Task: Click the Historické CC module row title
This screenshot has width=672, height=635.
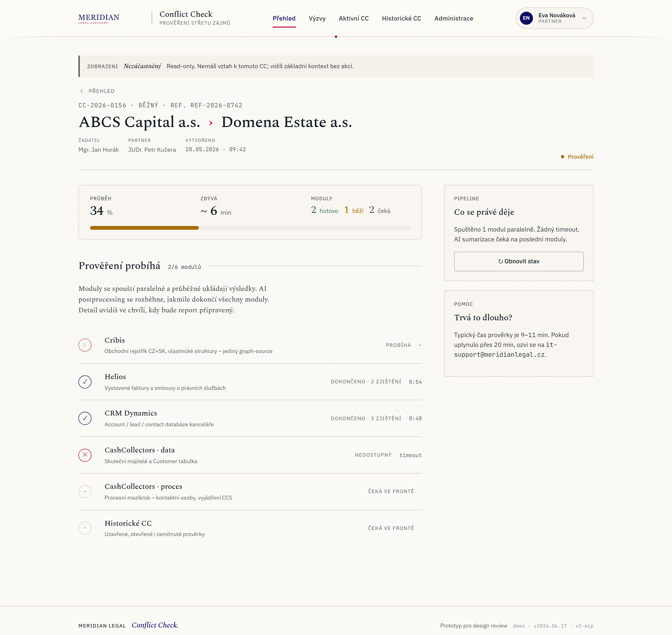Action: tap(128, 523)
